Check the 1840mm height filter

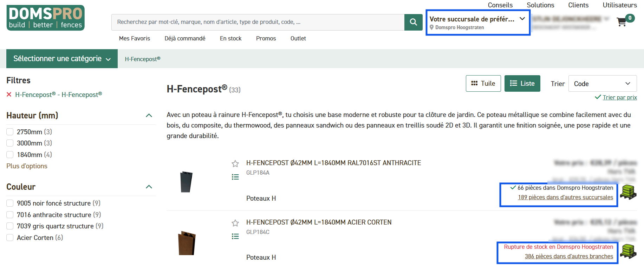point(10,155)
